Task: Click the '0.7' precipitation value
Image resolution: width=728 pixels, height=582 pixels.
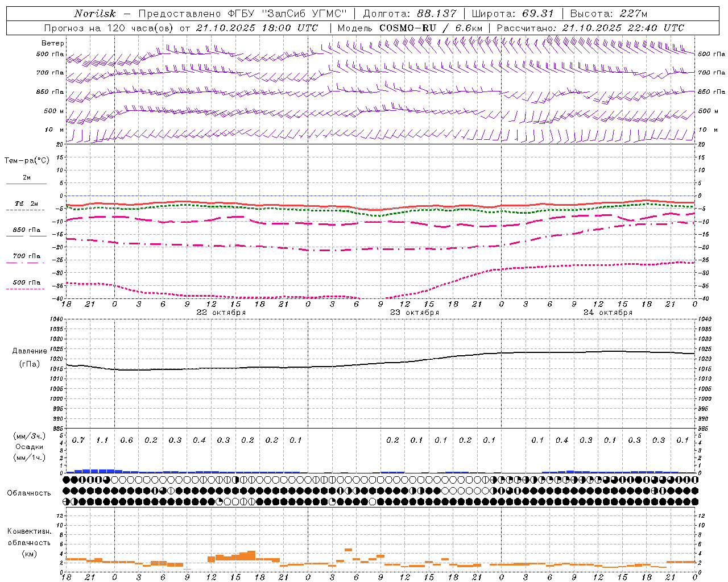Action: tap(78, 440)
